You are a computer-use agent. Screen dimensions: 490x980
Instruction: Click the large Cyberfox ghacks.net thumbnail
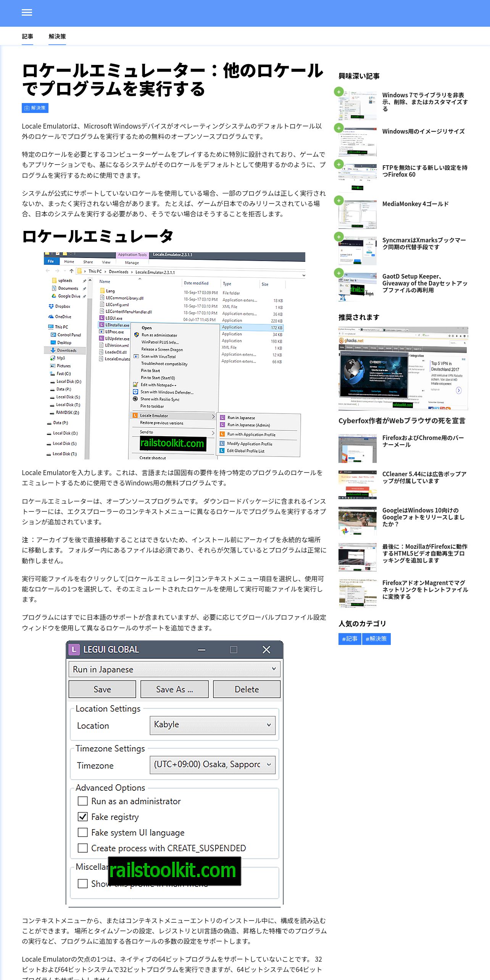tap(403, 368)
